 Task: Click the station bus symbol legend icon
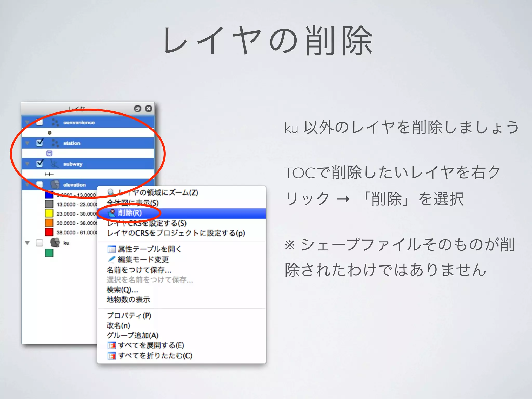[x=49, y=153]
